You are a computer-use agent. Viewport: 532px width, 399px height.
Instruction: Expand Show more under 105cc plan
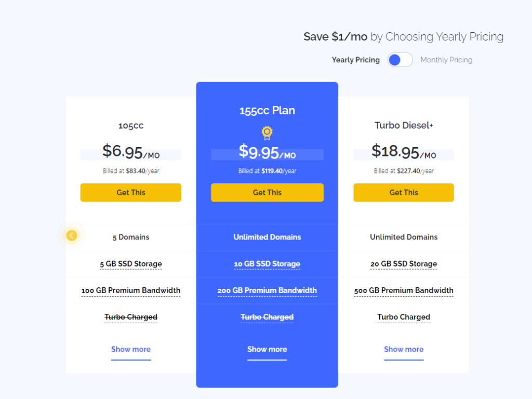coord(131,349)
